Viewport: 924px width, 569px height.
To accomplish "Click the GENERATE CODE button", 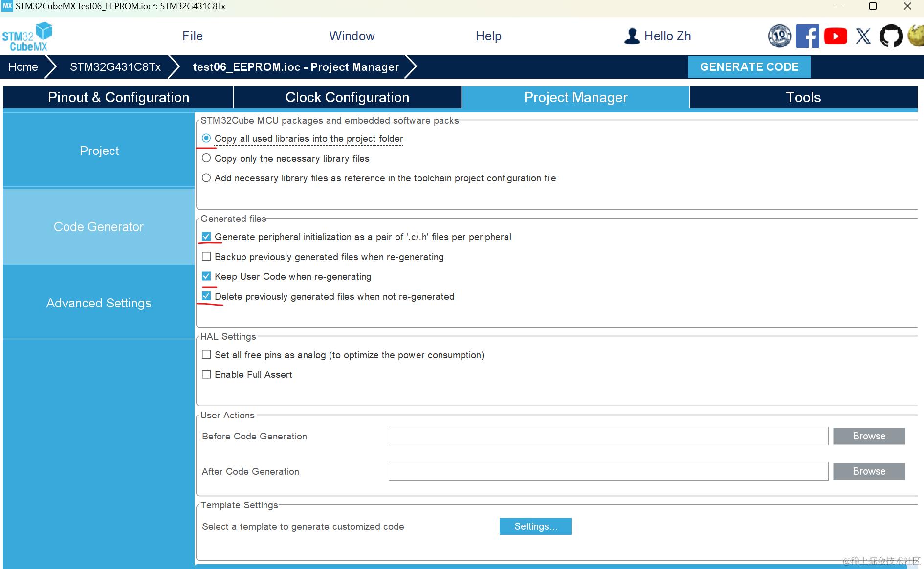I will tap(749, 67).
